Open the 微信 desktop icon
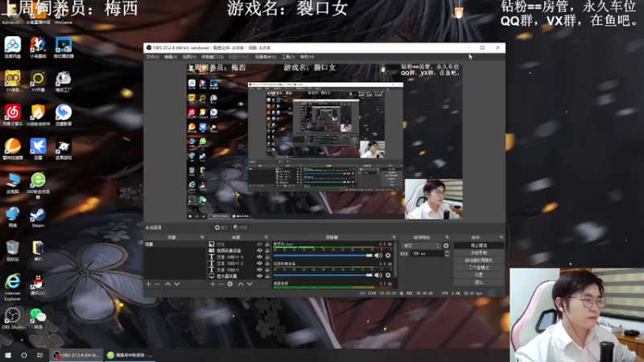 [x=38, y=319]
